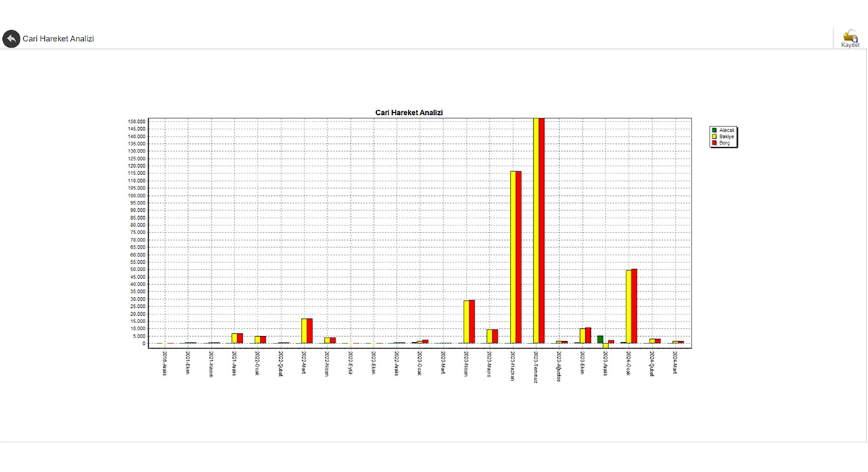This screenshot has width=868, height=472.
Task: Select the red Borç bar for 2023-Mayıs
Action: [x=495, y=336]
